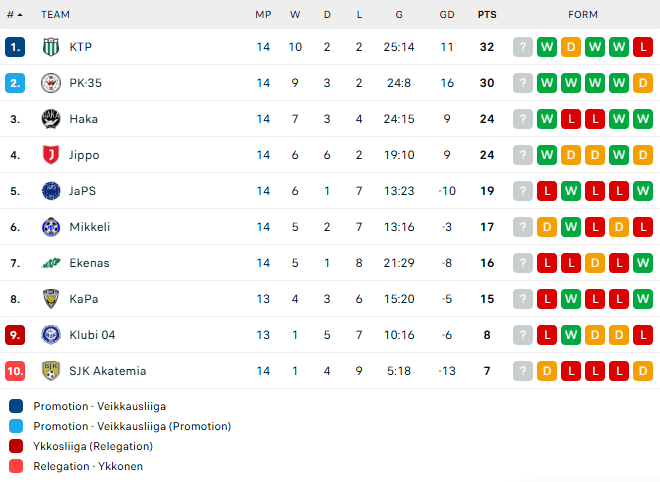Sort by the GD column header
The height and width of the screenshot is (482, 660).
447,15
